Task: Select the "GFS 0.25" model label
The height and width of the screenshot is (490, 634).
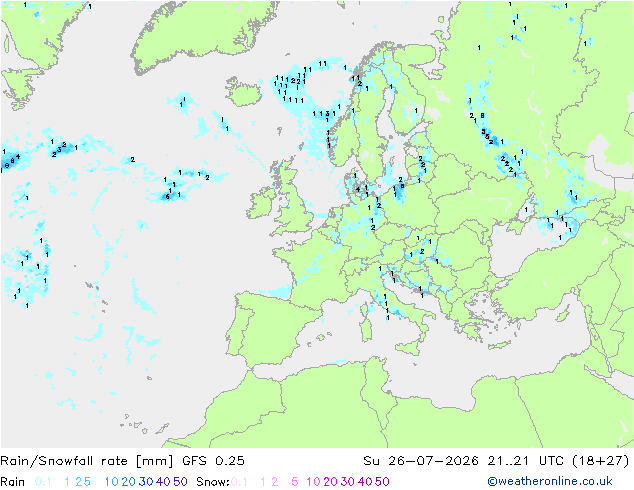Action: coord(213,461)
